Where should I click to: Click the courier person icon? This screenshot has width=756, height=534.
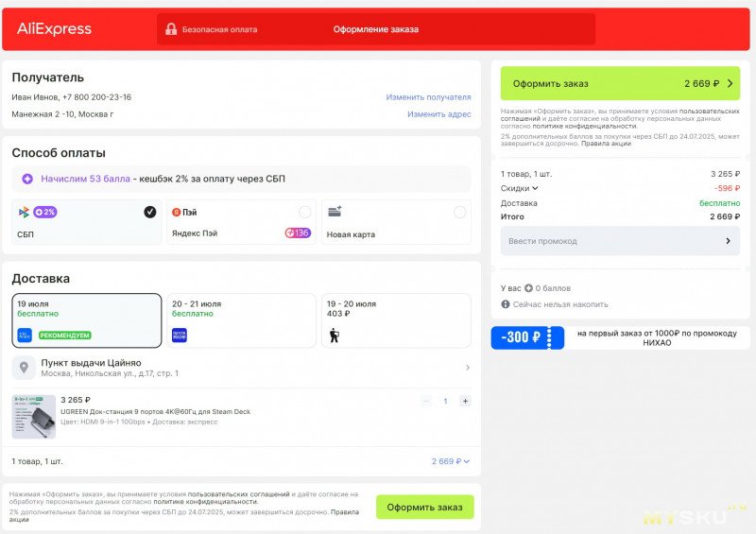click(x=335, y=336)
